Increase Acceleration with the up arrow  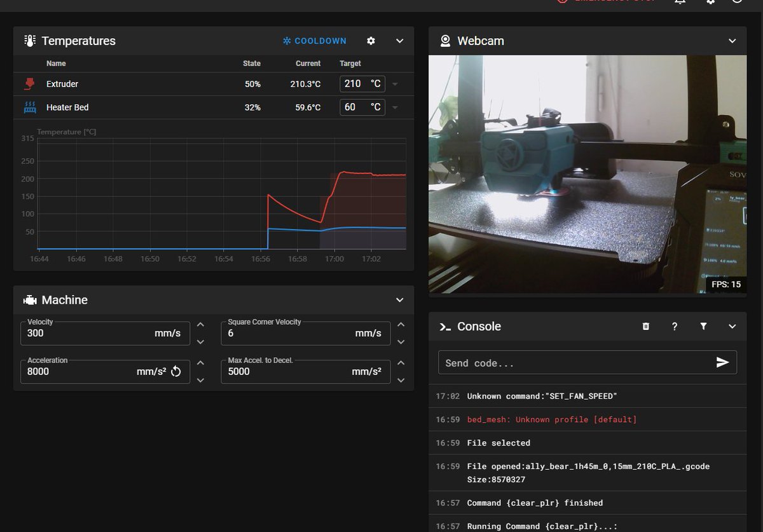[x=200, y=363]
